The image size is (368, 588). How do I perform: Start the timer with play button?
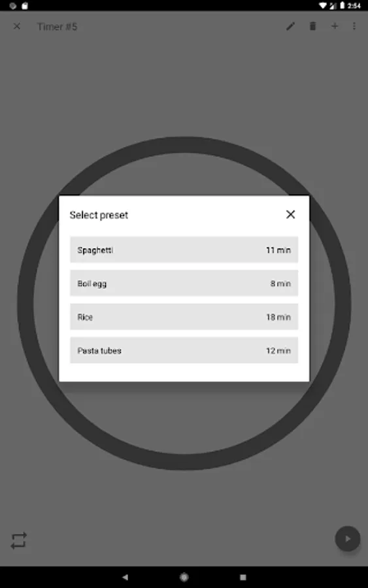(x=347, y=539)
